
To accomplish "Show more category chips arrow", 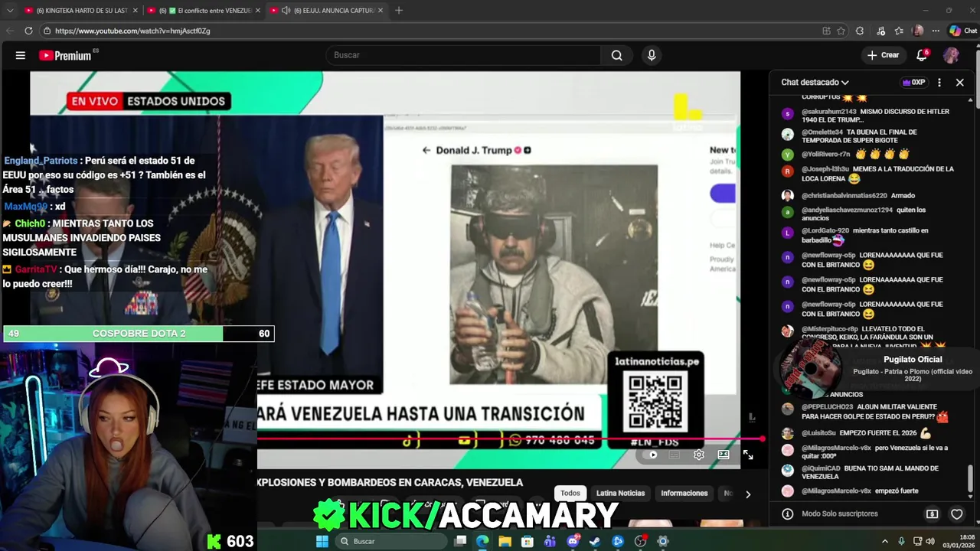I will click(x=748, y=494).
